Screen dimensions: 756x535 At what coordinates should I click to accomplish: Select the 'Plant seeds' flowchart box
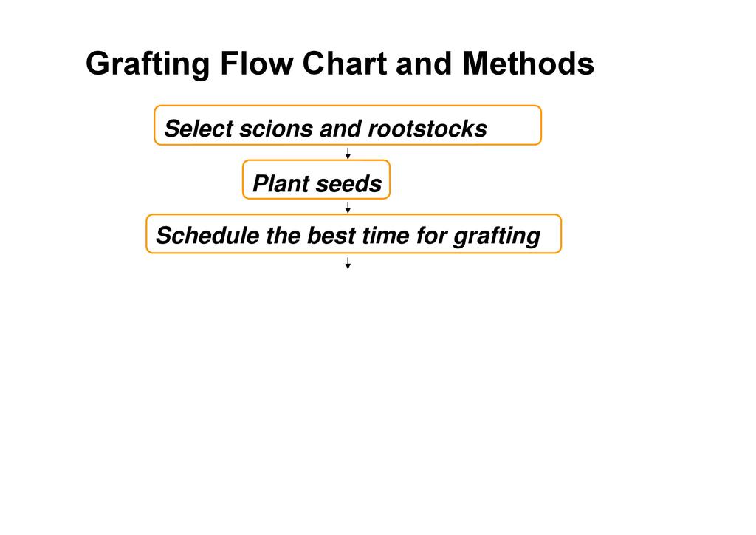(316, 180)
